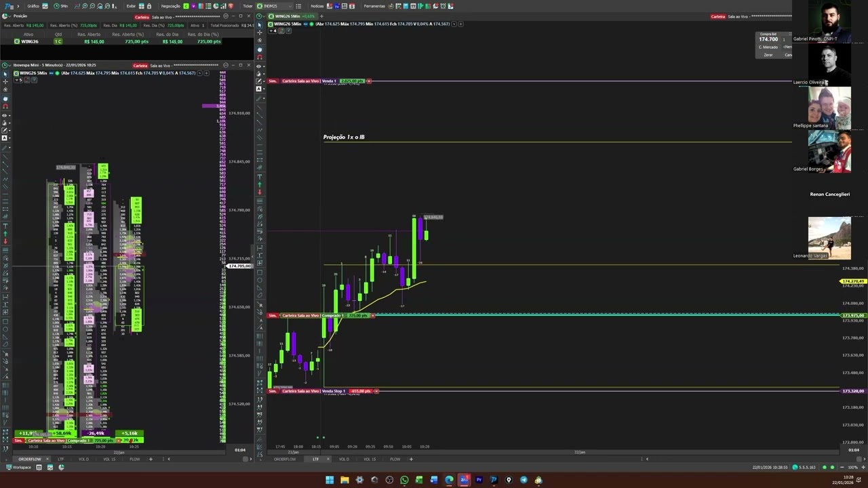Click the alarm clock icon in Ferramentas toolbar
868x488 pixels.
click(443, 6)
